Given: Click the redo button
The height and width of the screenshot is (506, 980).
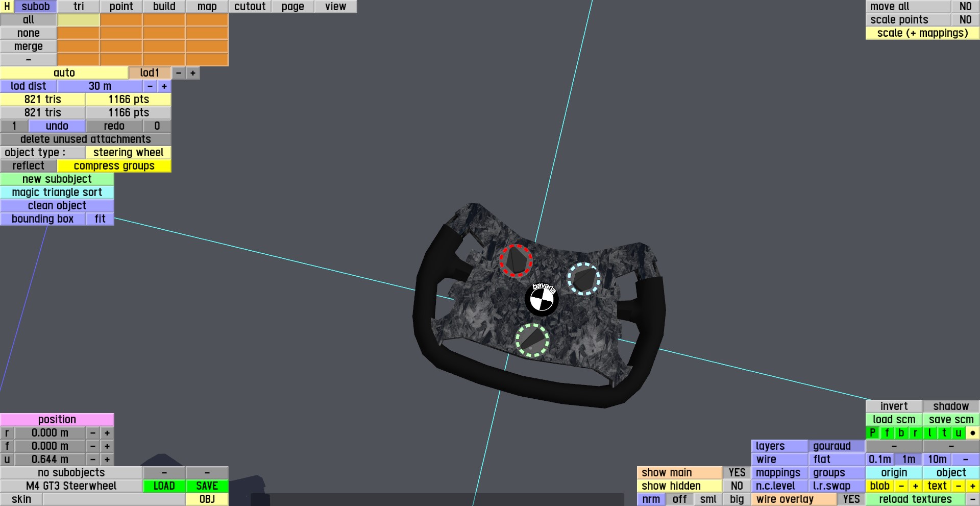Looking at the screenshot, I should tap(114, 126).
